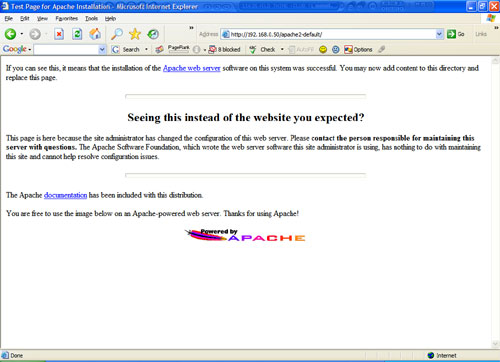Click the scrollbar up arrow
This screenshot has height=362, width=500.
pos(495,61)
